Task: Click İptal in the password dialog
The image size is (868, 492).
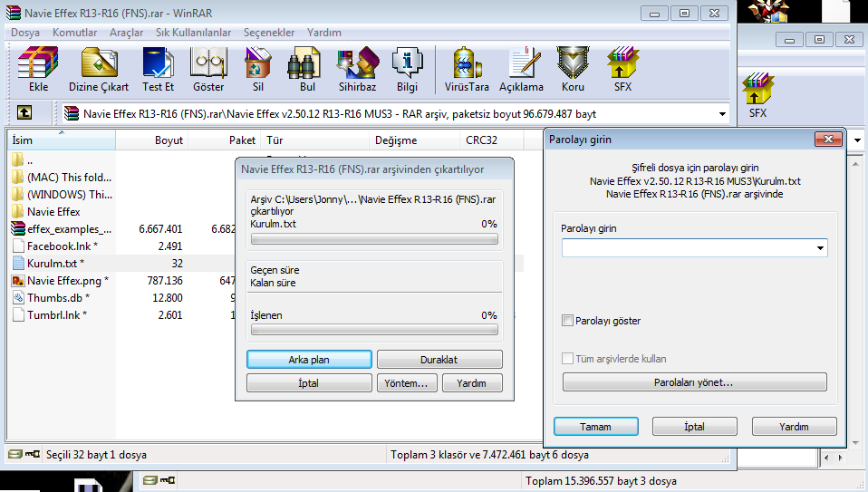Action: click(694, 427)
